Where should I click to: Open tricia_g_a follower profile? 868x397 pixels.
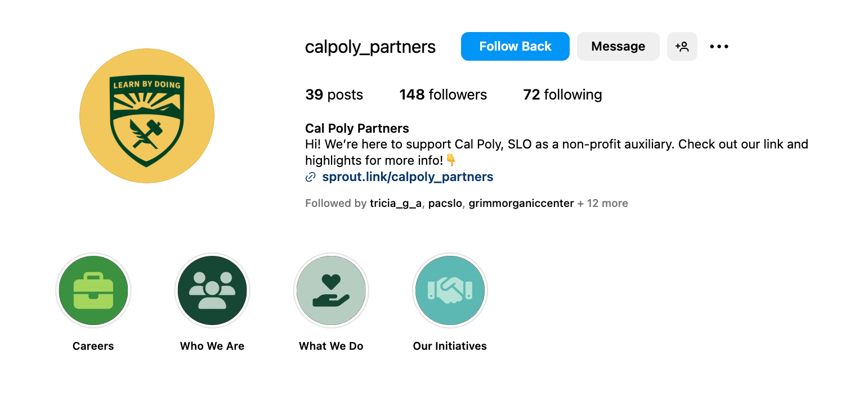(395, 204)
